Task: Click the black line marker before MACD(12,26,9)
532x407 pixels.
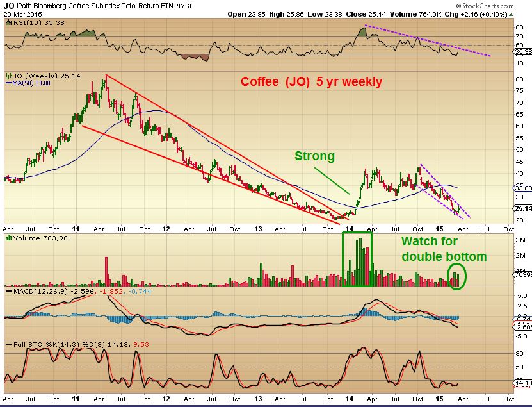Action: [8, 292]
